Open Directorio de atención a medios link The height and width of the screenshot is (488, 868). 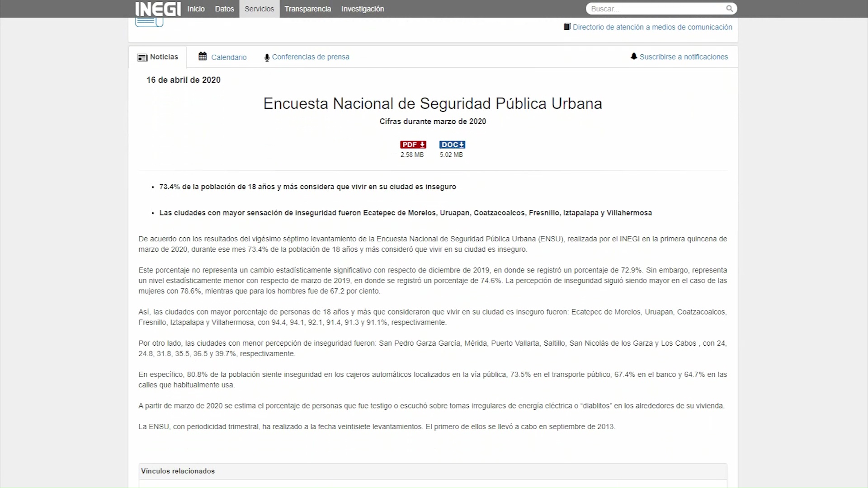pyautogui.click(x=652, y=27)
